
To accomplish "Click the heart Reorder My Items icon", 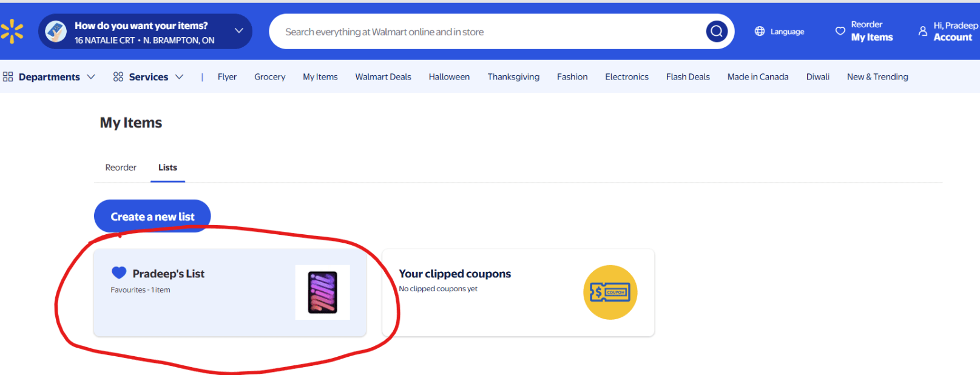I will [840, 31].
